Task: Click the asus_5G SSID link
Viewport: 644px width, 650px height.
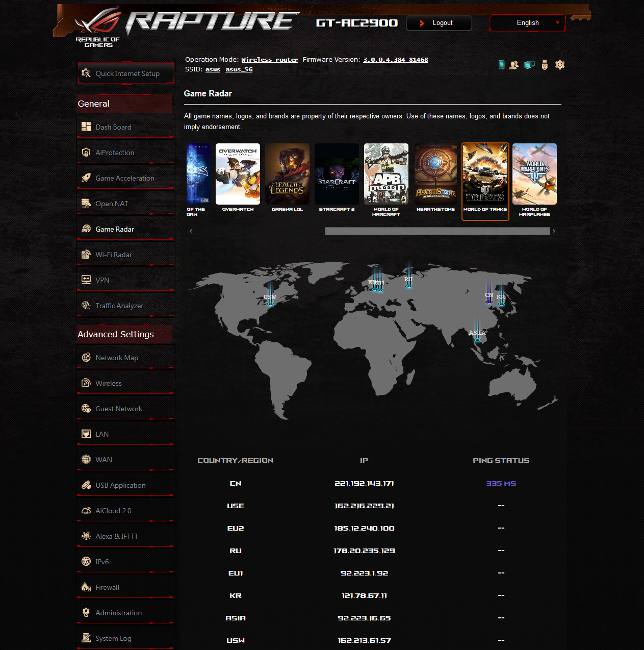Action: (x=239, y=69)
